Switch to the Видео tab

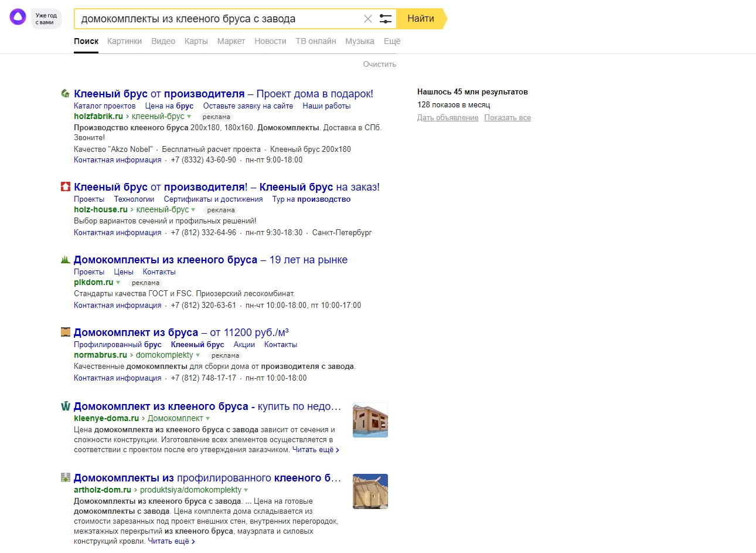(163, 41)
